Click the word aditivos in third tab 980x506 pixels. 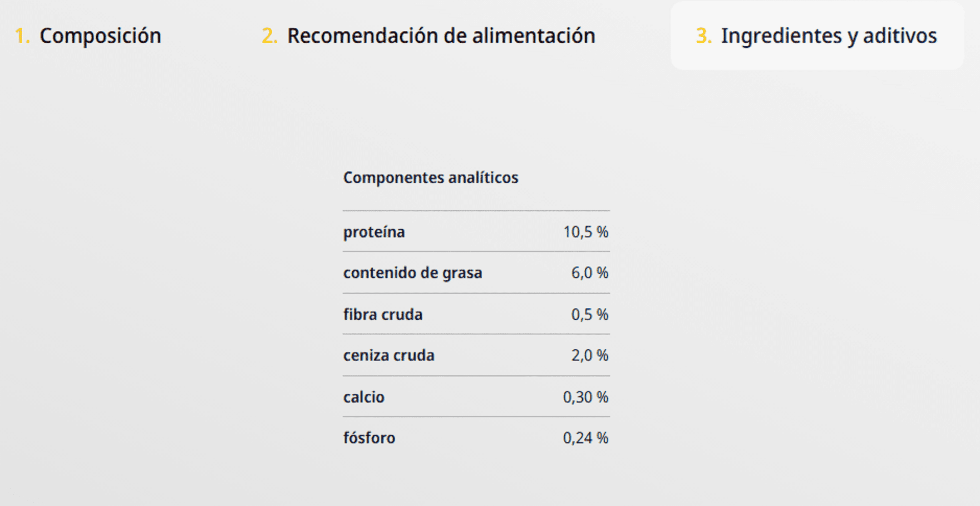[x=900, y=36]
